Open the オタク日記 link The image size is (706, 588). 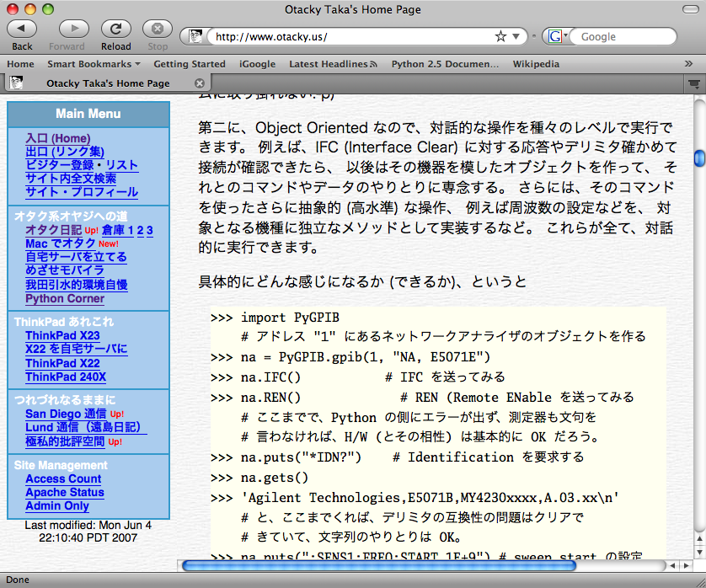(54, 230)
